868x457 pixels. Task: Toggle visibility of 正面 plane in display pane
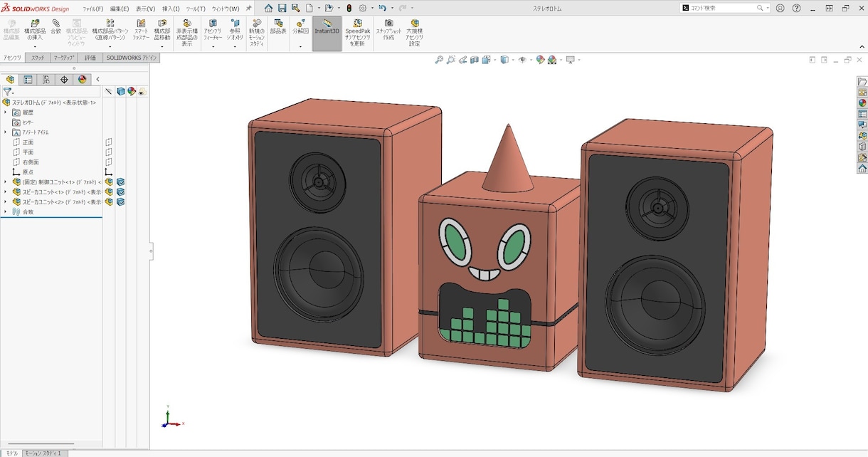(x=109, y=142)
